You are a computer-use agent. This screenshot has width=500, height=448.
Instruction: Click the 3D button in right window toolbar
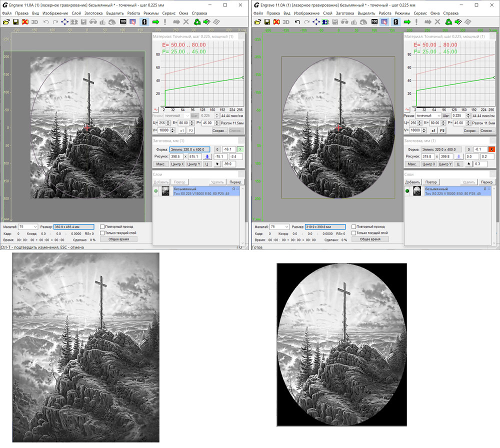[285, 22]
